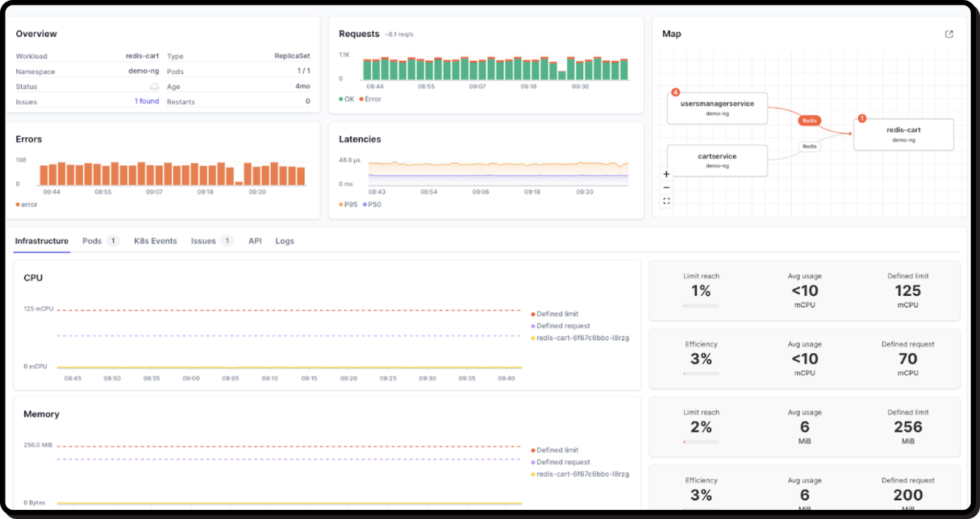Select the usersmanagerservice node on the map

(x=717, y=108)
